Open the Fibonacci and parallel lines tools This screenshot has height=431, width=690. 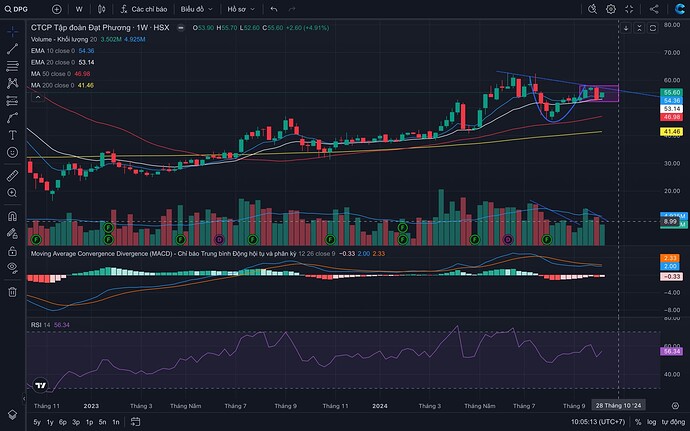[12, 66]
